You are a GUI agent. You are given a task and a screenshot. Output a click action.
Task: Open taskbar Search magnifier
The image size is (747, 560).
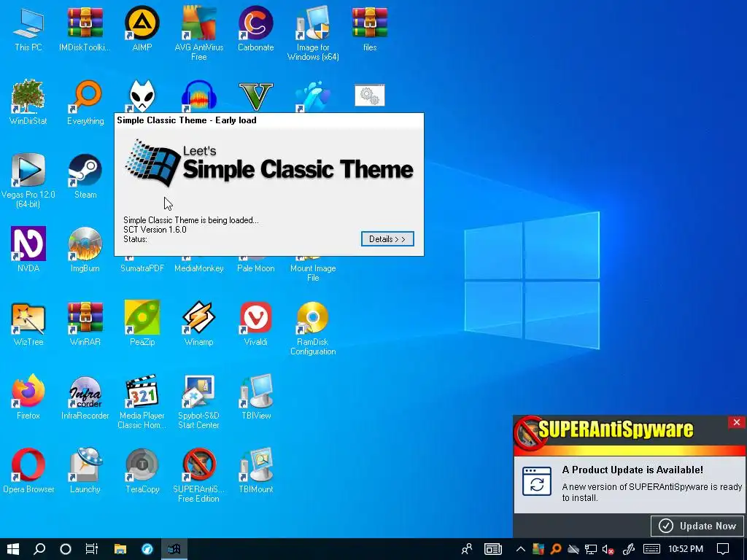39,549
